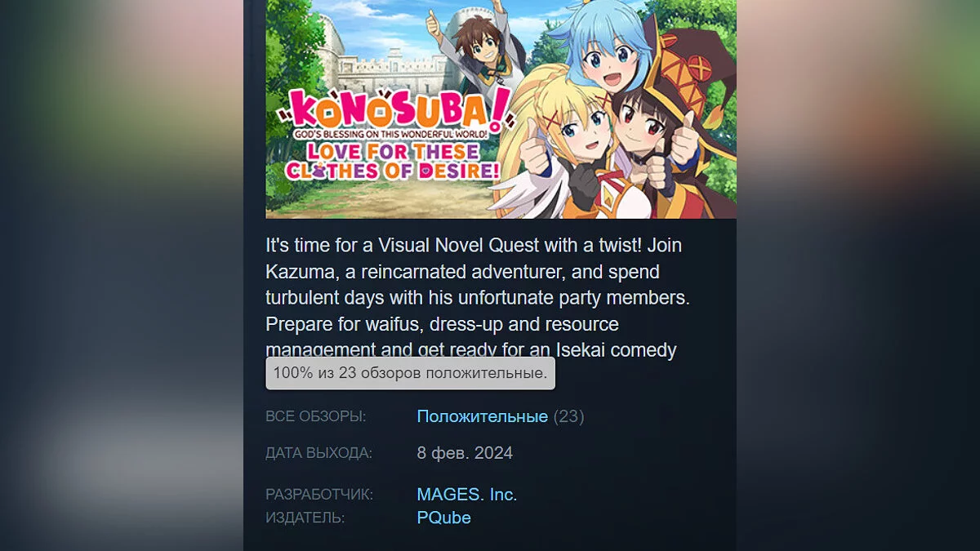Click the ВСЕ ОБЗОРЫ label
Screen dimensions: 980x551
pyautogui.click(x=315, y=416)
